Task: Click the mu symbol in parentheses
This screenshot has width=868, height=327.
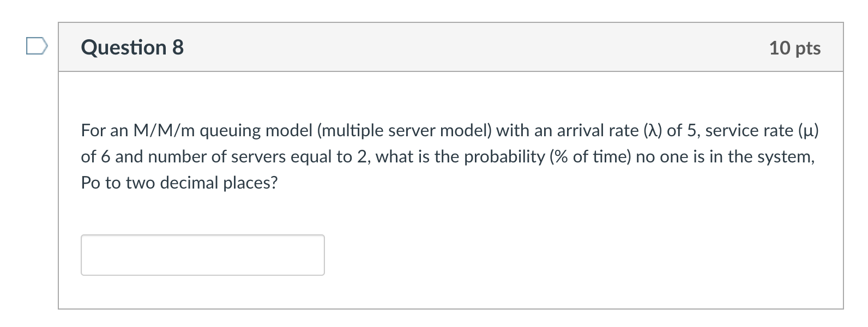Action: [x=809, y=131]
